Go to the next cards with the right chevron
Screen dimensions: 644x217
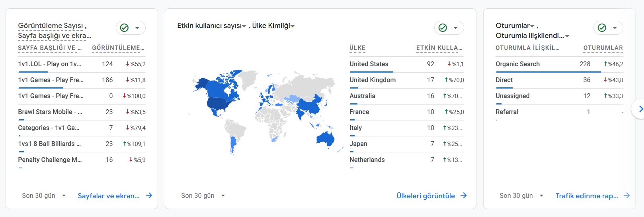tap(640, 108)
